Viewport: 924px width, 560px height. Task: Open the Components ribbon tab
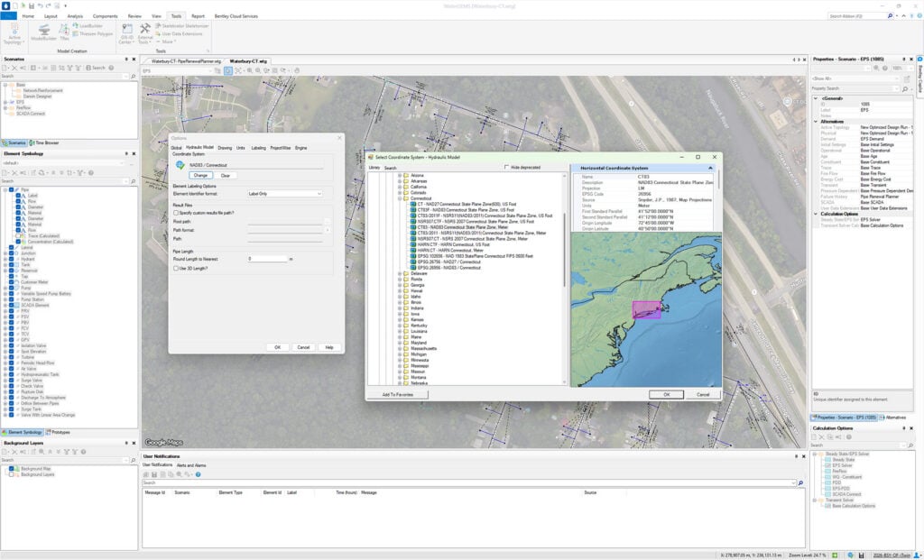[x=106, y=16]
